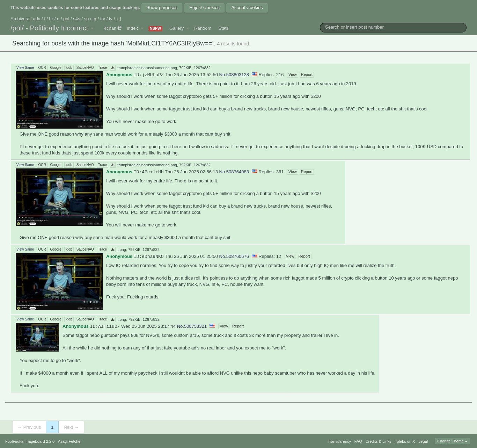Click Show purposes cookie button
Screen dimensions: 477x448
point(162,8)
